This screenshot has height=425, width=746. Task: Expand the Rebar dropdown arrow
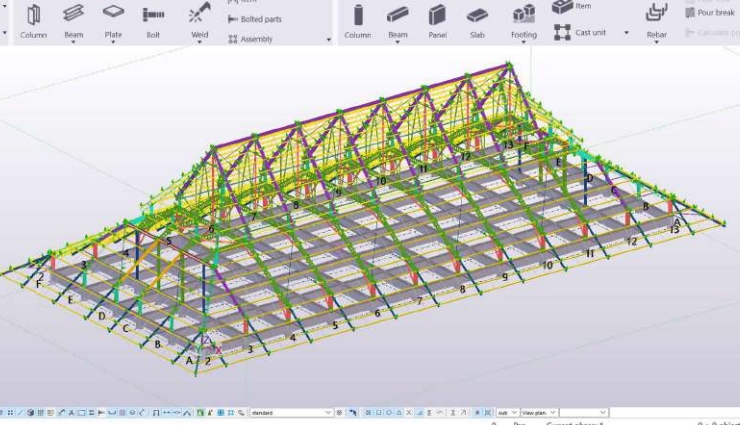657,42
